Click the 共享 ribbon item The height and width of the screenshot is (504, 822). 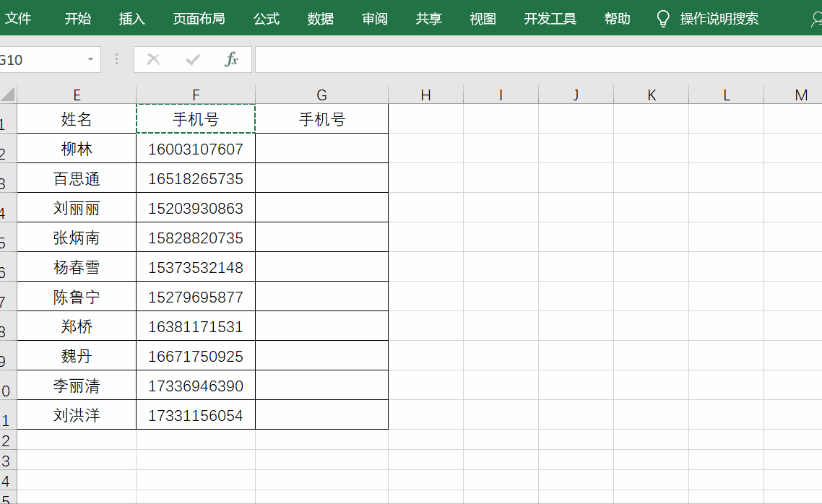tap(428, 19)
